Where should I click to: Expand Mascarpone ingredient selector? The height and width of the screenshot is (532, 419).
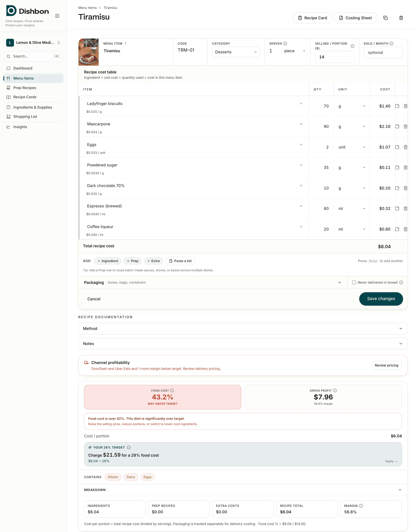(301, 124)
